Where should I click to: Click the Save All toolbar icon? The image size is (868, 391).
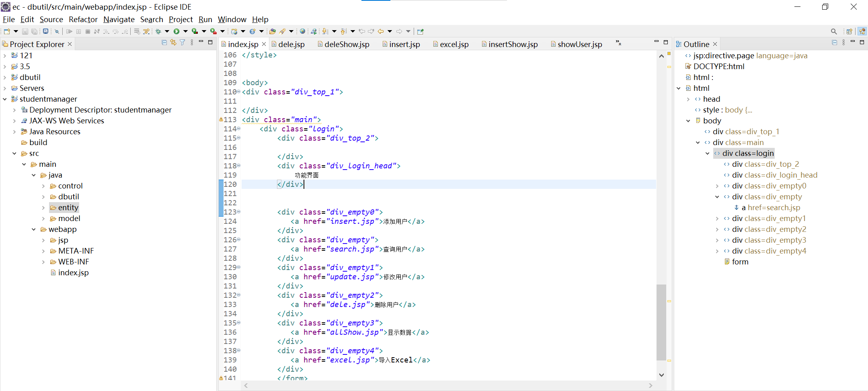tap(35, 31)
